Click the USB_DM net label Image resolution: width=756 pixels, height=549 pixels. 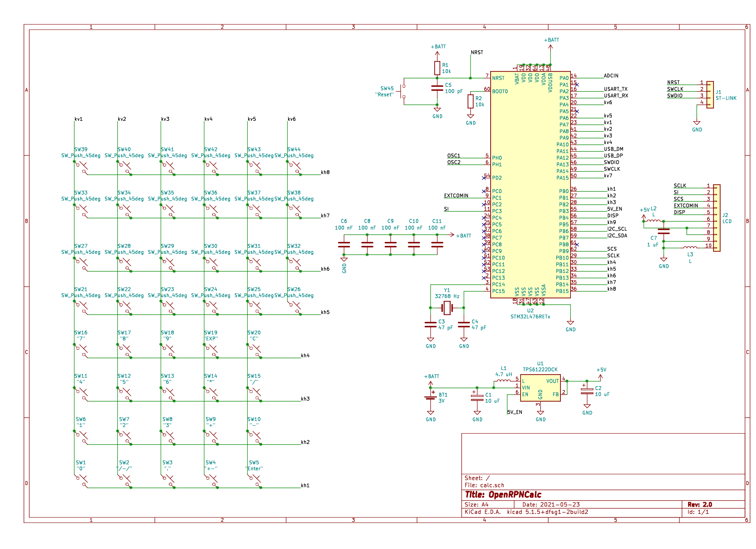coord(613,149)
